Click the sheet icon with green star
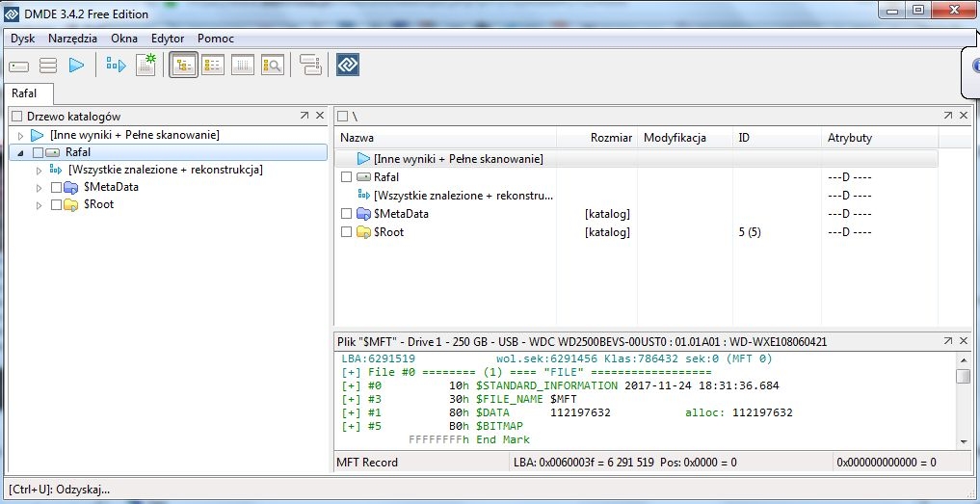The image size is (980, 504). click(146, 65)
